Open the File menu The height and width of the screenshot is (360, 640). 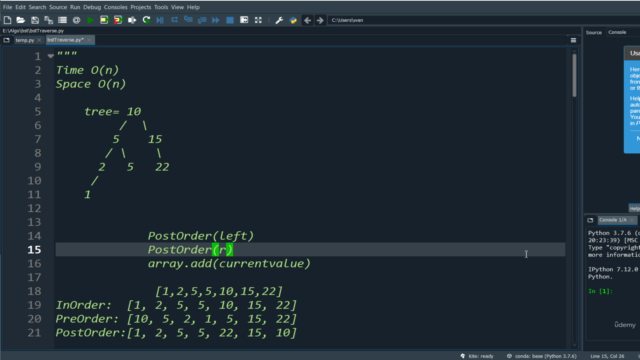click(x=7, y=7)
